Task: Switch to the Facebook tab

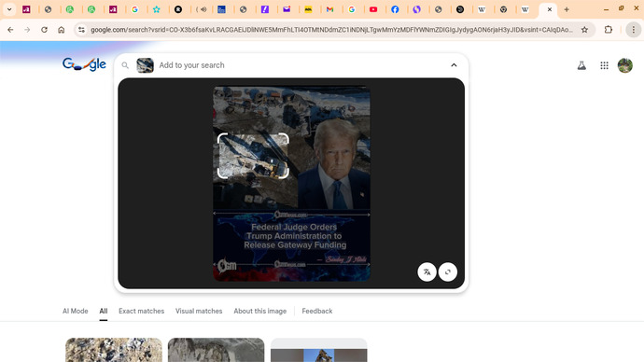Action: (x=395, y=9)
